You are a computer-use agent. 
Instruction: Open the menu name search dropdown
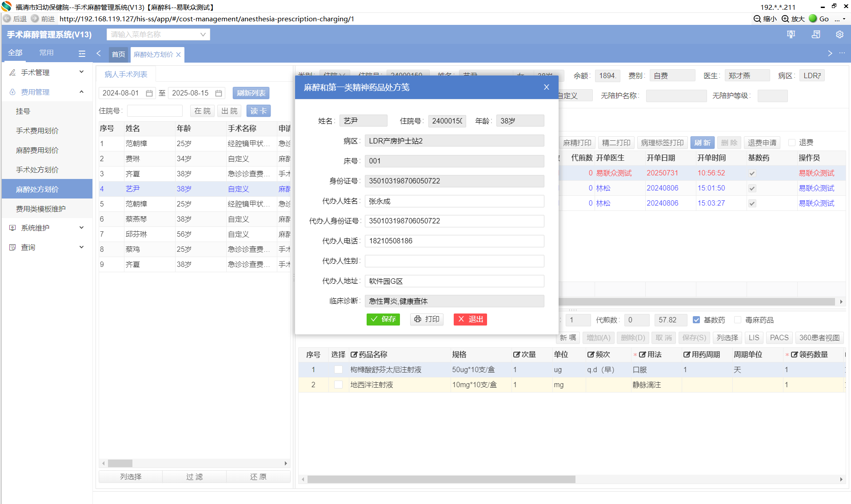pyautogui.click(x=158, y=35)
